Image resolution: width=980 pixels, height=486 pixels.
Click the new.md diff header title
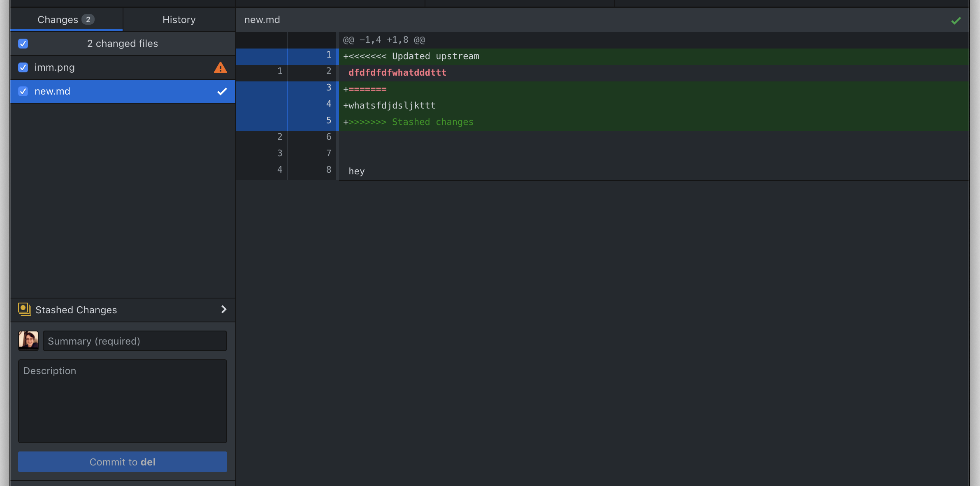click(x=262, y=19)
